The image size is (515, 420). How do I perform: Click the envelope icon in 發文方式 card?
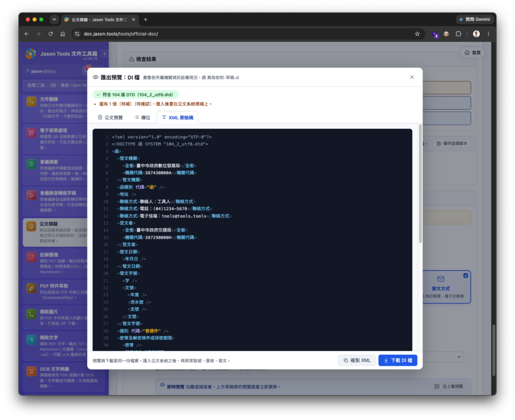pos(441,279)
